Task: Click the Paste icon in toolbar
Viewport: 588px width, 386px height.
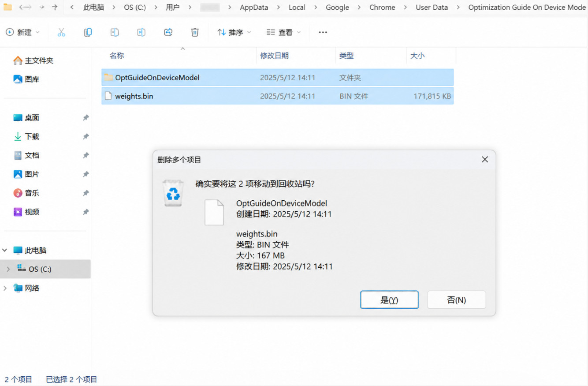Action: (115, 32)
